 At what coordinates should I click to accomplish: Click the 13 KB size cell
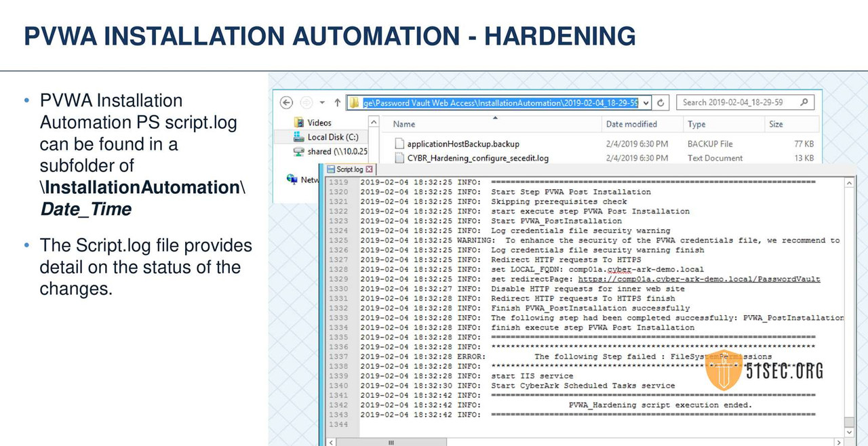[804, 158]
